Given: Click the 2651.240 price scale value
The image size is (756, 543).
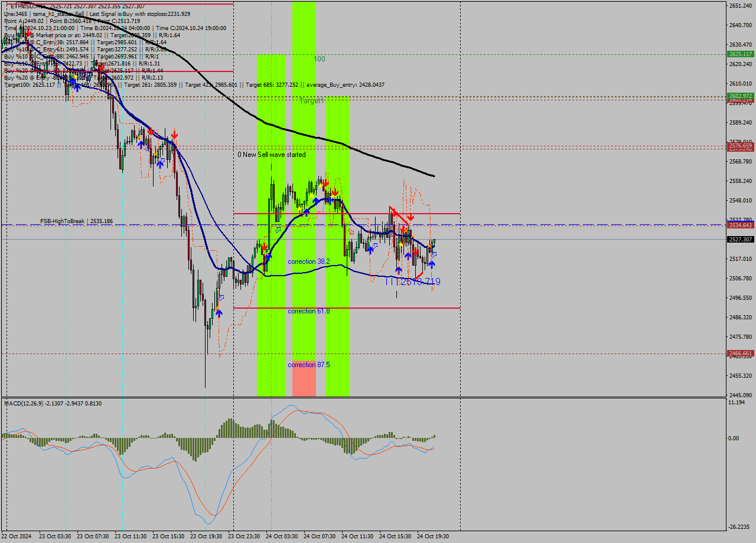Looking at the screenshot, I should [x=741, y=6].
